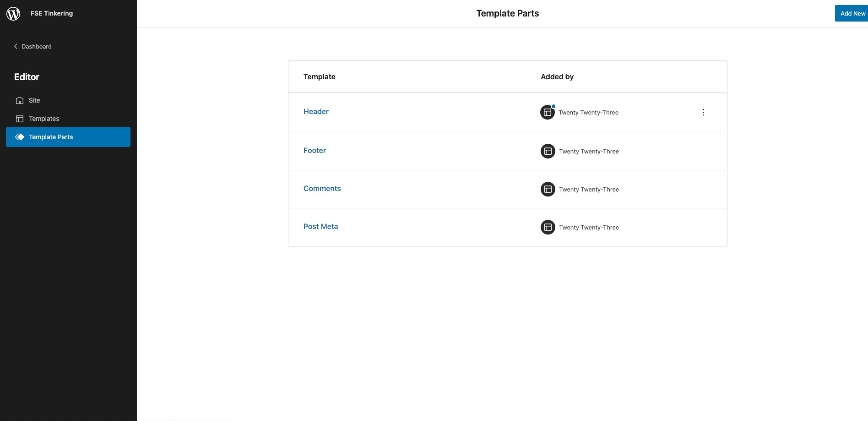Select Template Parts in the sidebar
The height and width of the screenshot is (421, 868).
(51, 137)
